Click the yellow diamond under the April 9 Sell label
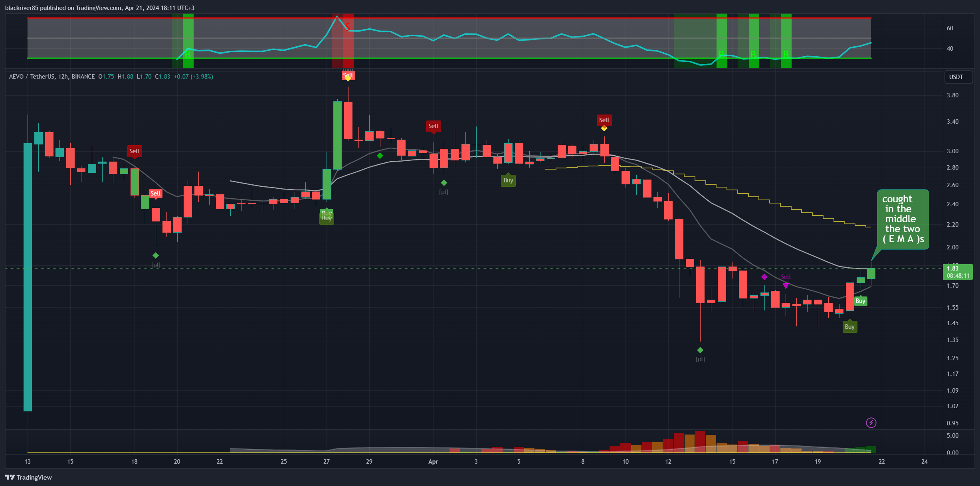The image size is (980, 486). [604, 128]
